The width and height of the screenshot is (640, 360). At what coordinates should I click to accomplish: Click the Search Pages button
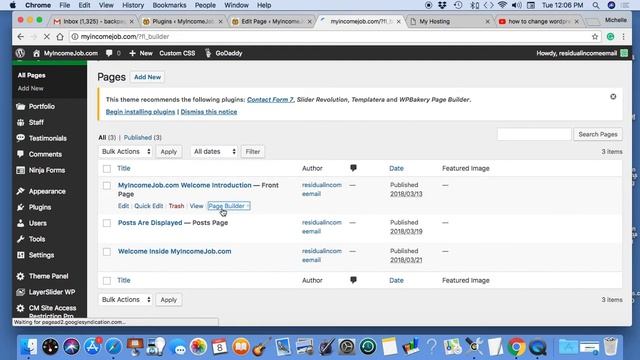point(598,134)
